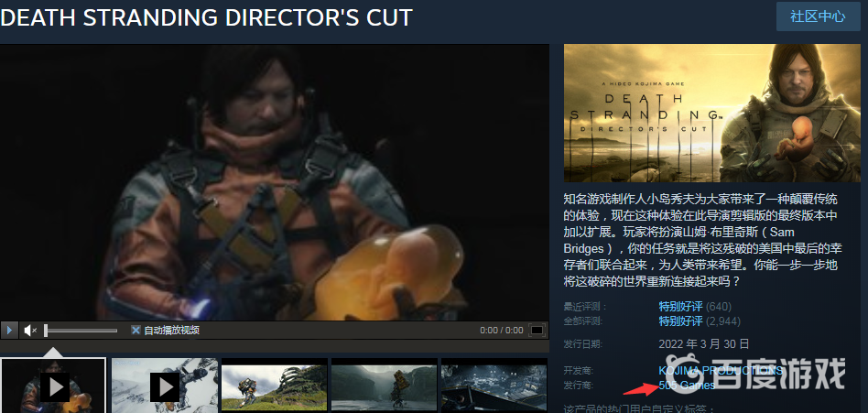Open the 社区中心 community hub button
This screenshot has width=868, height=413.
coord(818,16)
